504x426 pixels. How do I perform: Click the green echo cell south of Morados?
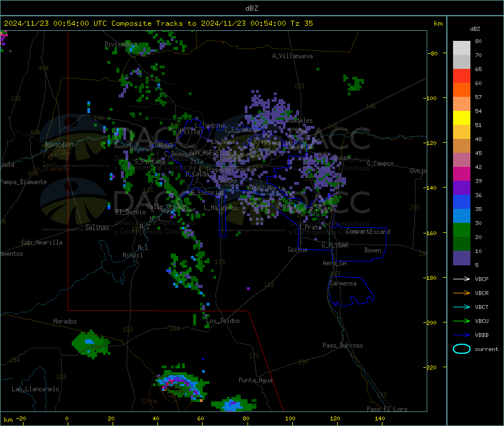(x=91, y=344)
